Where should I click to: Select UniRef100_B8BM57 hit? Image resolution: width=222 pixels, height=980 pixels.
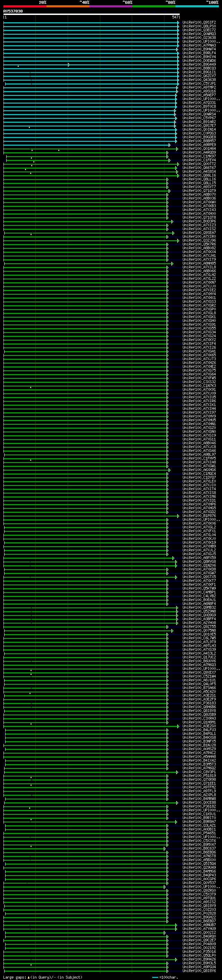199,141
